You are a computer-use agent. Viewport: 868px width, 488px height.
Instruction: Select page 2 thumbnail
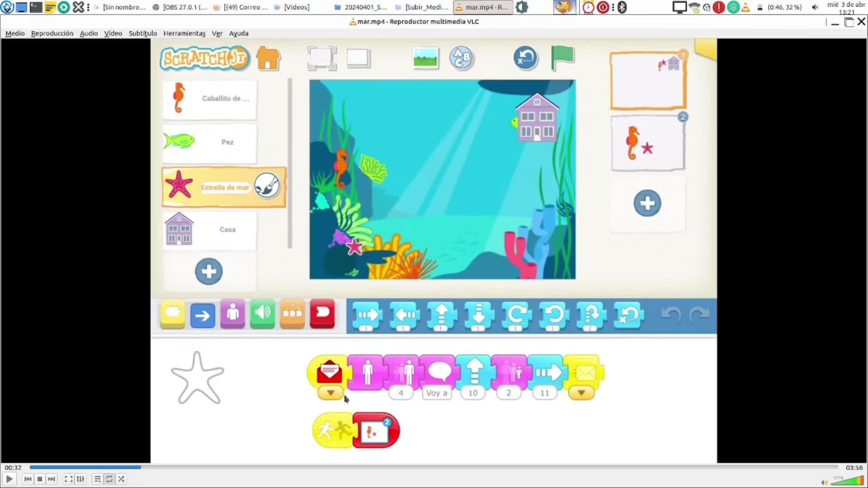click(647, 143)
